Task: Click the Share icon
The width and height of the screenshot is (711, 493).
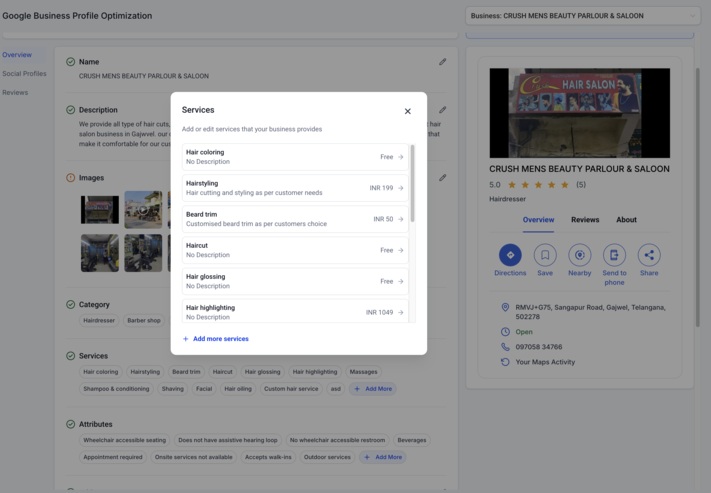Action: [649, 255]
